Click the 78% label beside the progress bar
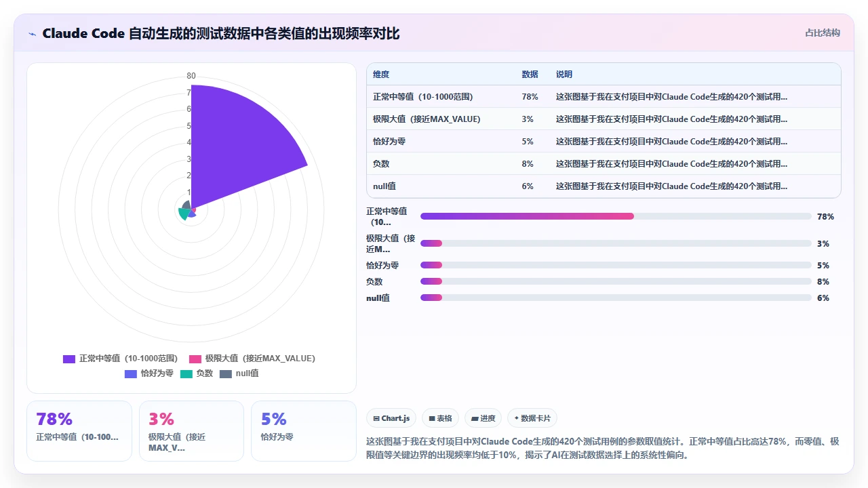 (x=825, y=216)
